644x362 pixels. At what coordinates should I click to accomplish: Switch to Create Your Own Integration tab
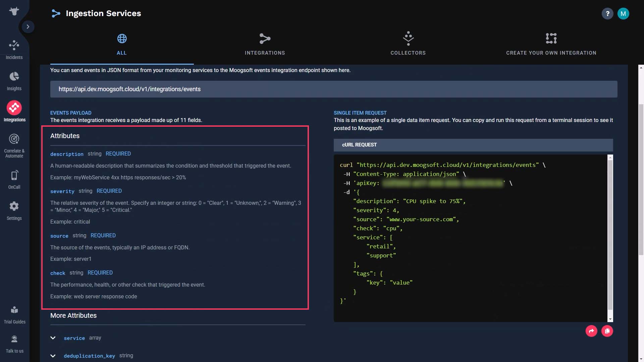point(551,45)
